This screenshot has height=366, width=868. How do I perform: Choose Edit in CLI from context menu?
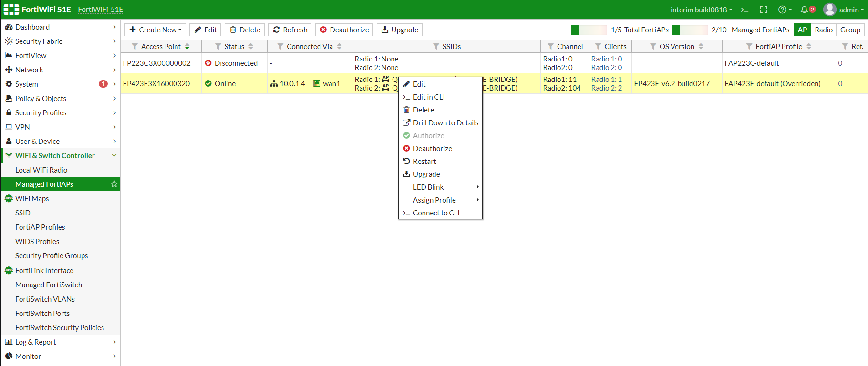[440, 97]
